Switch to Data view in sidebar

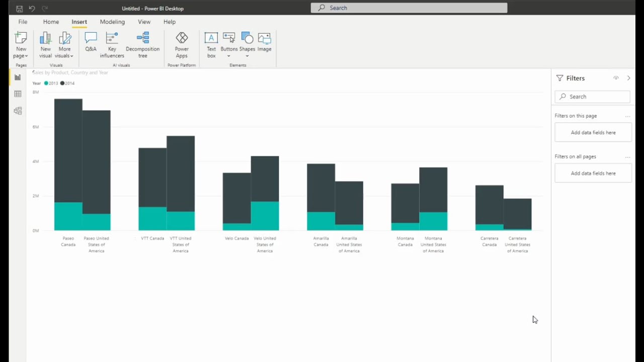click(18, 94)
